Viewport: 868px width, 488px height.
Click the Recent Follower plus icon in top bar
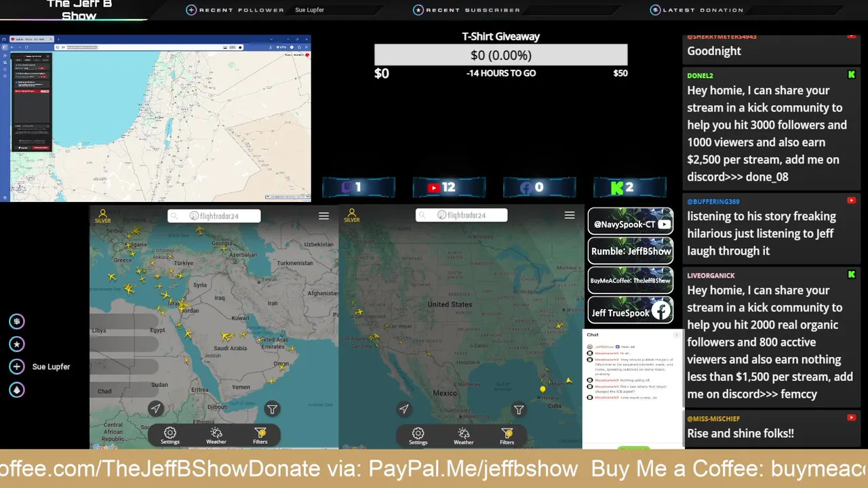click(191, 9)
